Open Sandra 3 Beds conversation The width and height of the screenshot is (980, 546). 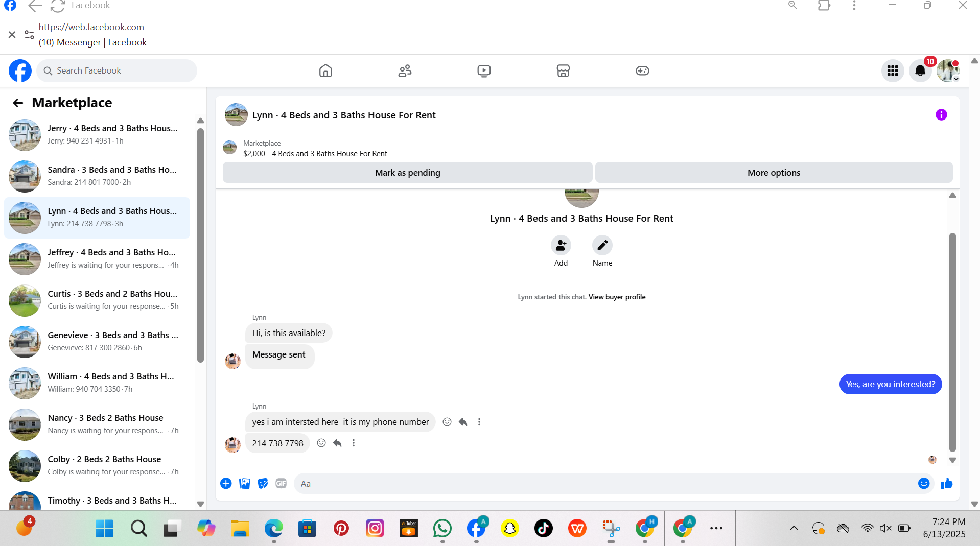pyautogui.click(x=97, y=176)
